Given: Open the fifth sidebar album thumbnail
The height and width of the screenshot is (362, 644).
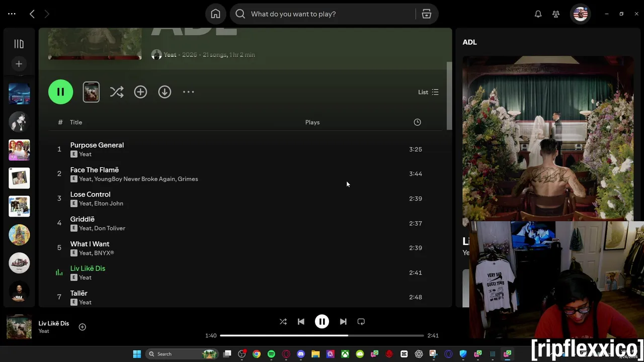Looking at the screenshot, I should [19, 206].
